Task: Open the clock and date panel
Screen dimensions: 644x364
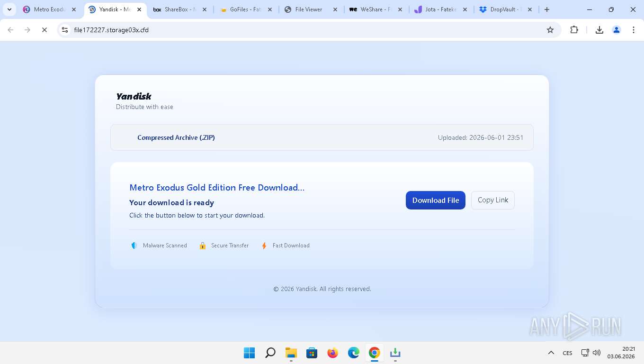Action: tap(621, 353)
